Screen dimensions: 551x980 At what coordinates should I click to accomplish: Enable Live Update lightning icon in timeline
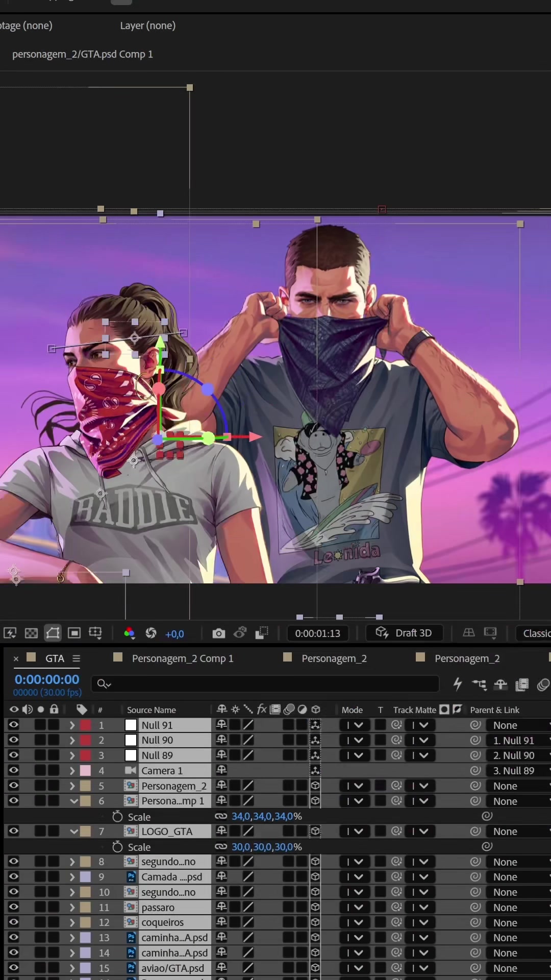(x=458, y=684)
